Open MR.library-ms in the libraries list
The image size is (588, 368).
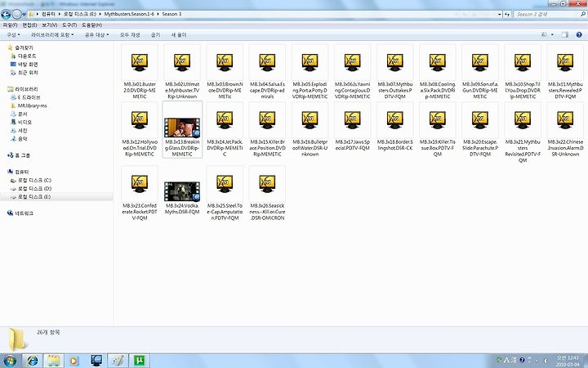(32, 105)
